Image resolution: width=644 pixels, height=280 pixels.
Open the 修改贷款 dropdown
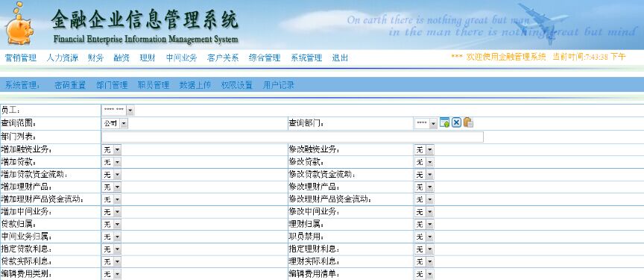point(424,163)
